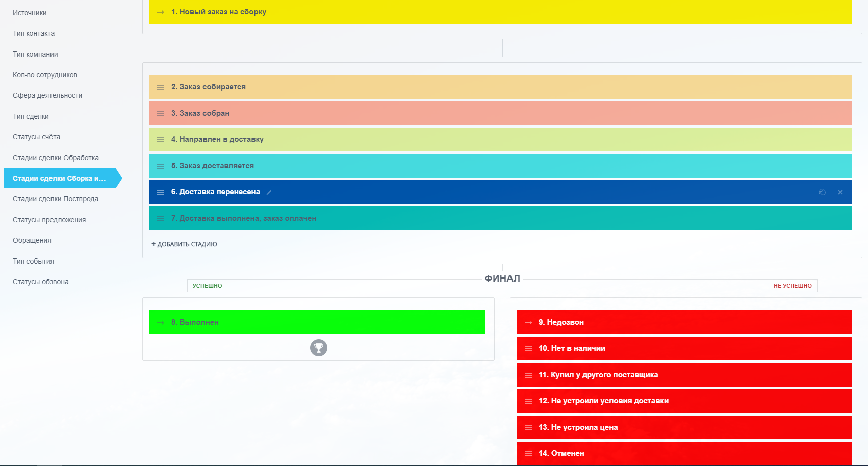
Task: Delete the 'Доставка перенесена' stage with the X
Action: click(840, 192)
